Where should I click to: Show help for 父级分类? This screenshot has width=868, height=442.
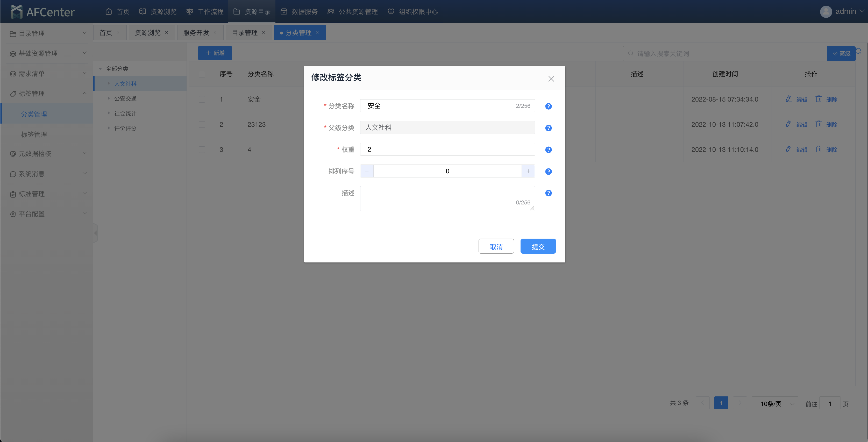coord(548,128)
